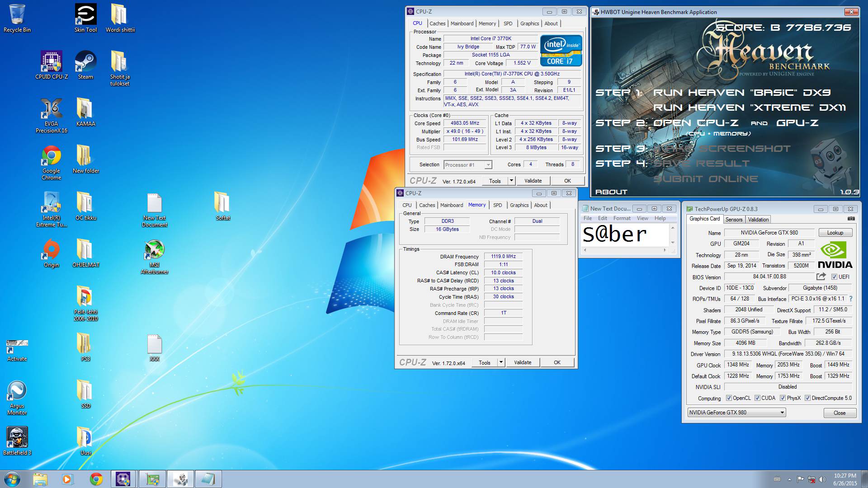
Task: Open EVGA PrecisionX 16 desktop shortcut
Action: pyautogui.click(x=52, y=116)
